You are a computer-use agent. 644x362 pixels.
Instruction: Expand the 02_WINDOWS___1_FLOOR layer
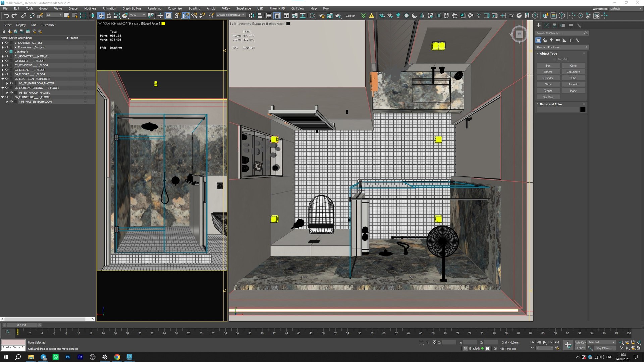[3, 65]
